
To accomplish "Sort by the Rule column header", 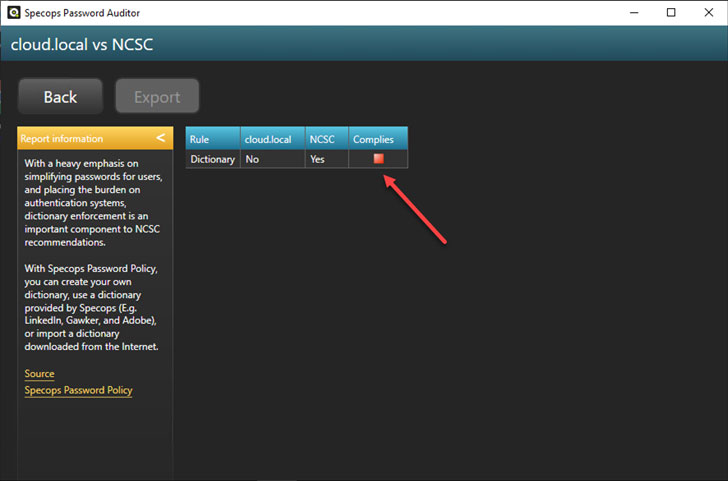I will coord(199,139).
